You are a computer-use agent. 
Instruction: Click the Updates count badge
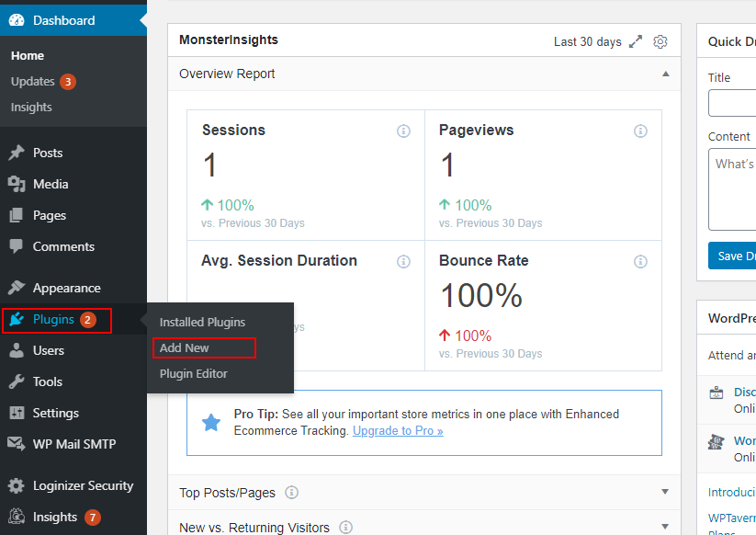[68, 82]
